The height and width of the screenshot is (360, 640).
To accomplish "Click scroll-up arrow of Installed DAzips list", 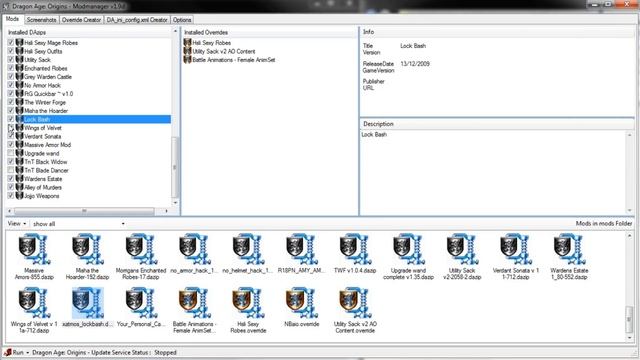I will (x=175, y=31).
